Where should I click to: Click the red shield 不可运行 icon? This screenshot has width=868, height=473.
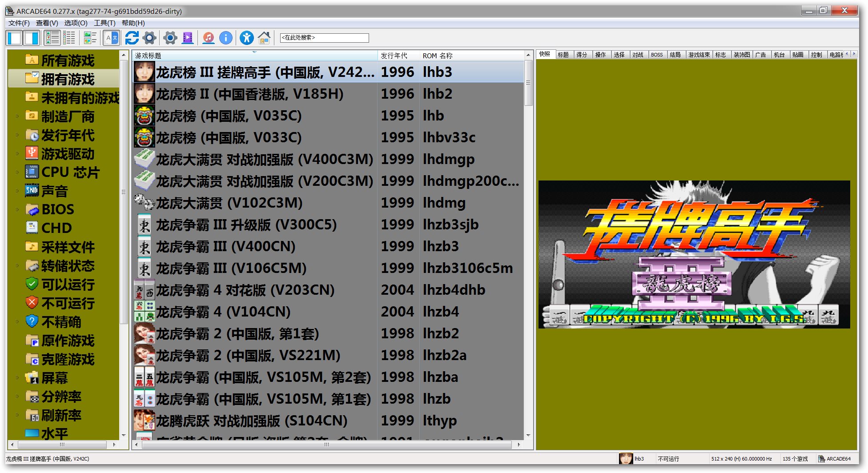(32, 302)
